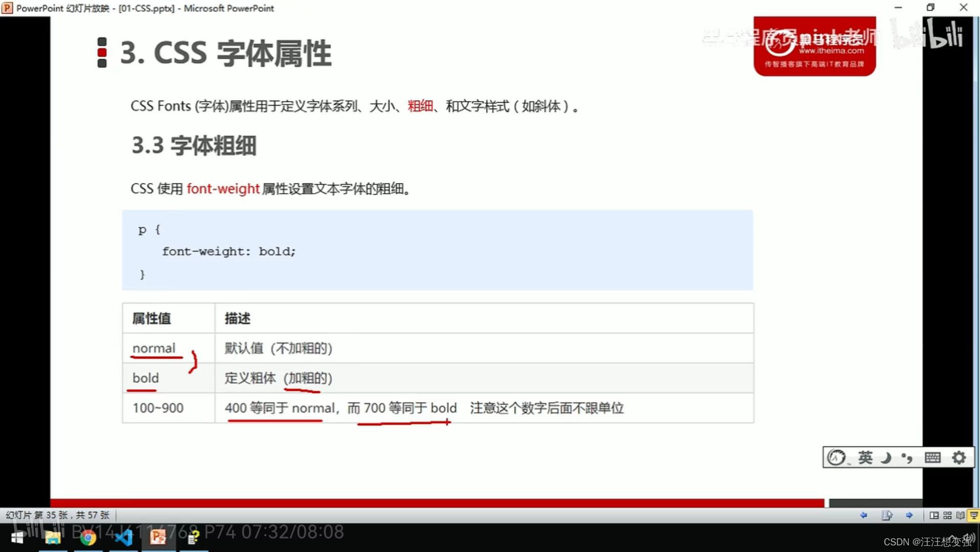Open the Windows Start menu
Viewport: 980px width, 552px height.
click(17, 538)
